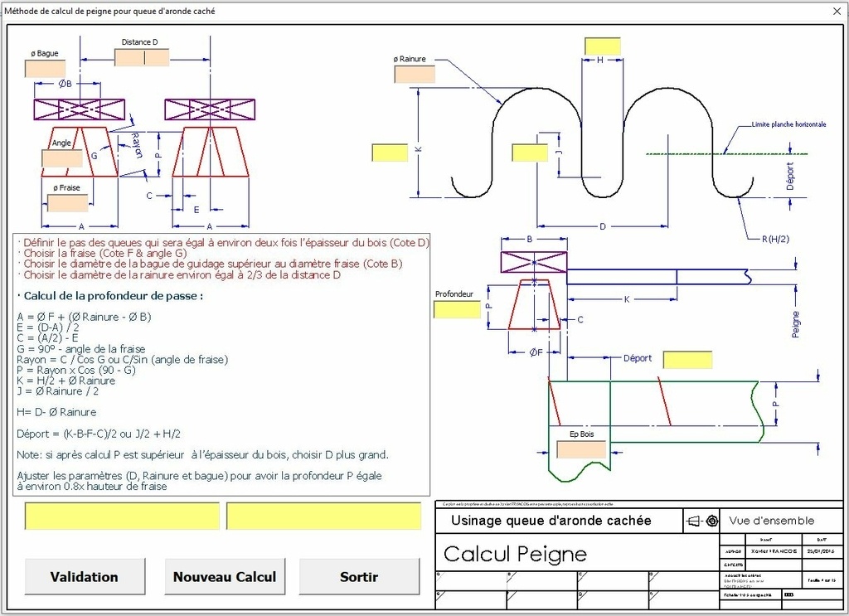Focus the ø Fraise input field
This screenshot has height=616, width=849.
point(67,202)
